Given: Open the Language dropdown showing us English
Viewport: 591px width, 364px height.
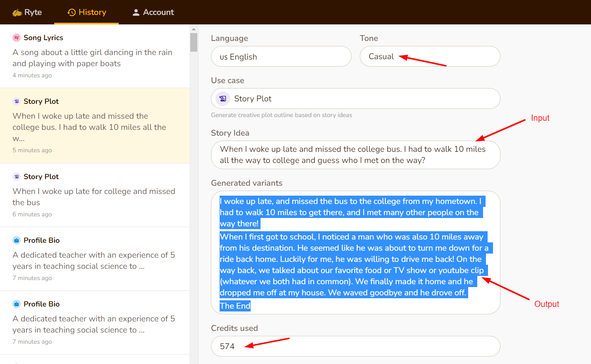Looking at the screenshot, I should (281, 57).
